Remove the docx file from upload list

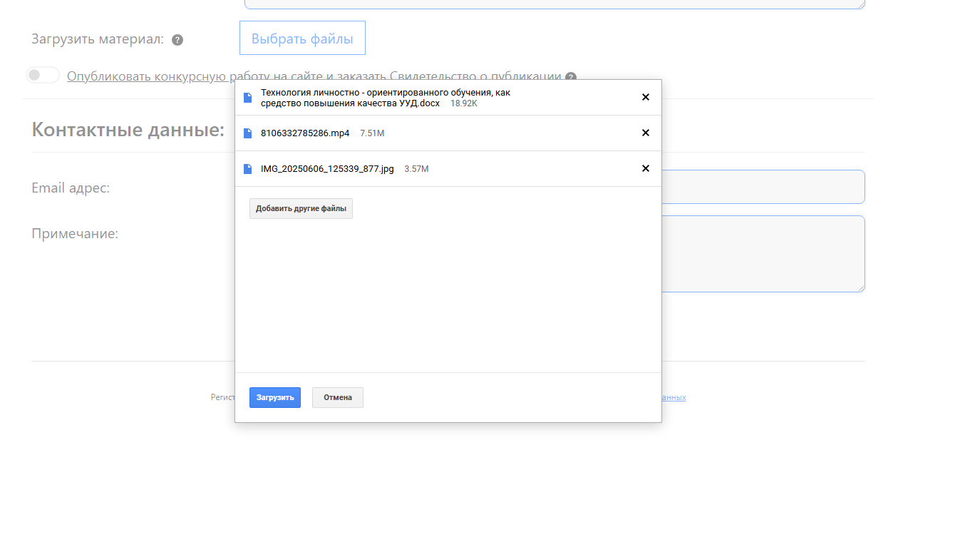tap(646, 97)
